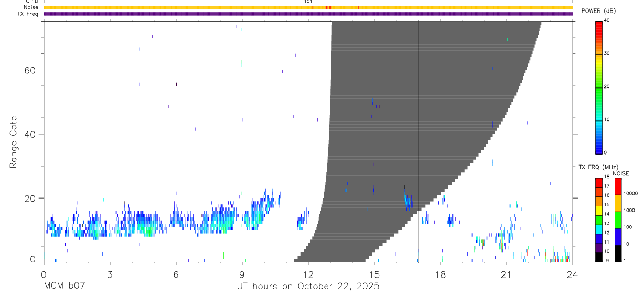The image size is (644, 297).
Task: Click the '15' hour tick label on time axis
Action: coord(374,274)
